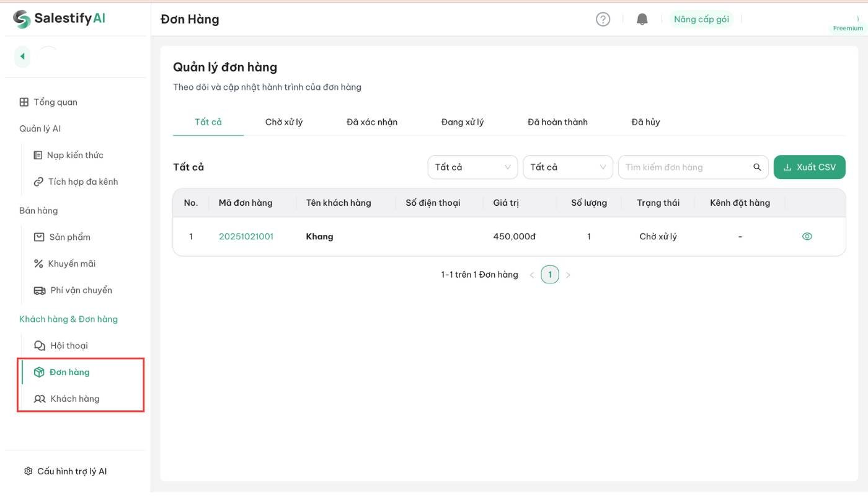Click the Xuất CSV export button
The image size is (868, 496).
(809, 167)
